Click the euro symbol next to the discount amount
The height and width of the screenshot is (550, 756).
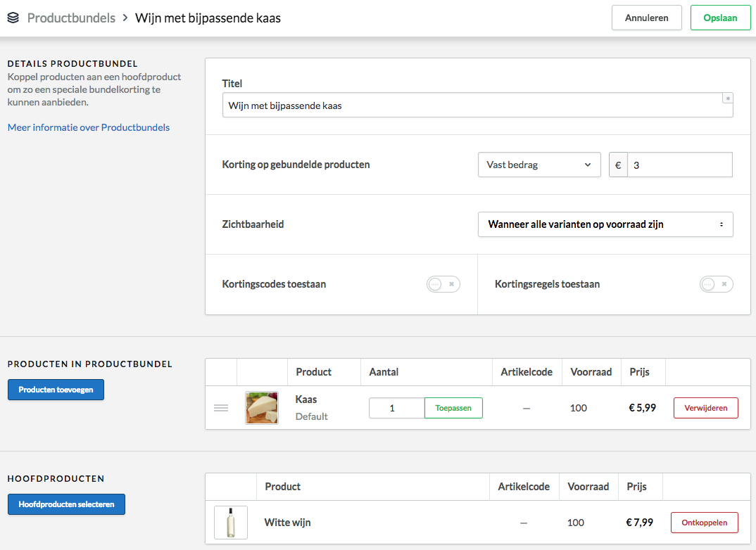pyautogui.click(x=618, y=165)
